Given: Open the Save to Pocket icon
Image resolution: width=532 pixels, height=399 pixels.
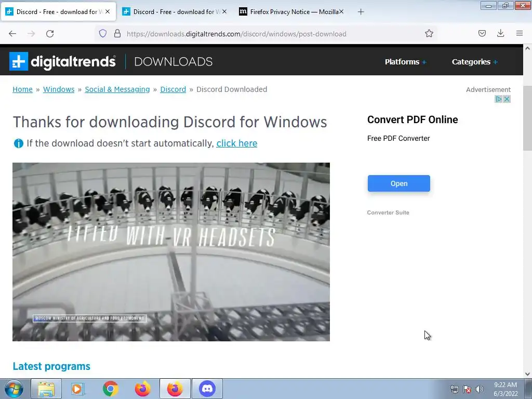Looking at the screenshot, I should point(482,33).
